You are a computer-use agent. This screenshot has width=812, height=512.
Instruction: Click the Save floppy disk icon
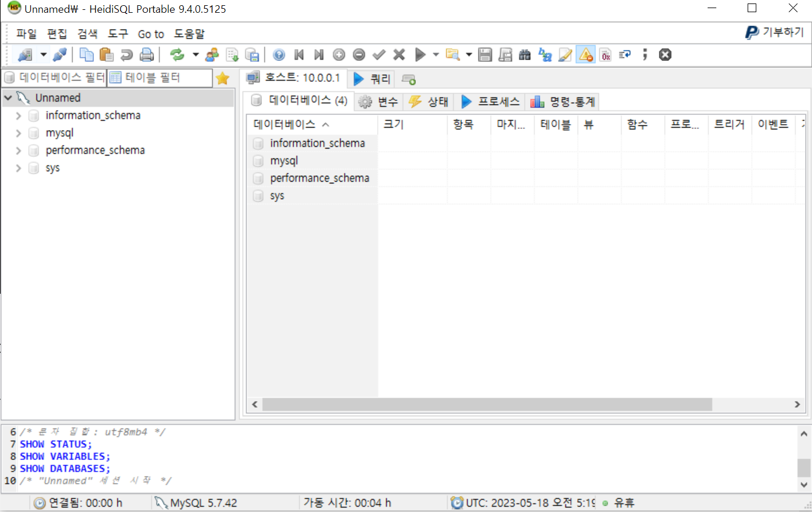coord(485,55)
